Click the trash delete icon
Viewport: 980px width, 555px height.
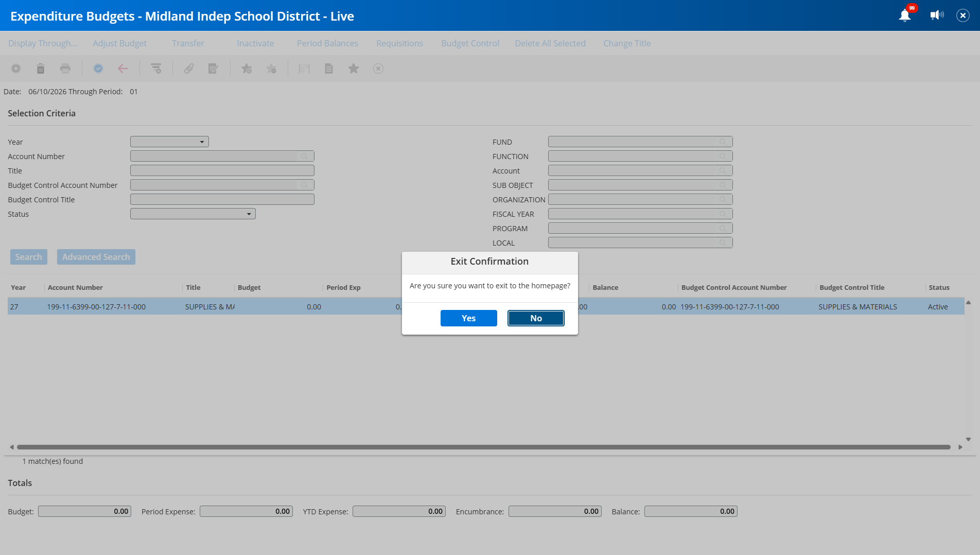coord(41,68)
